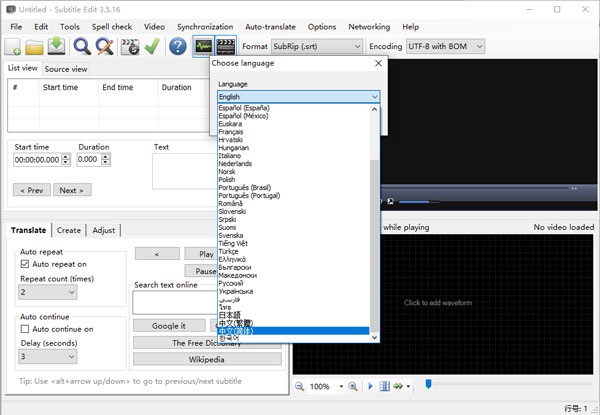
Task: Switch to Source view tab
Action: [x=65, y=69]
